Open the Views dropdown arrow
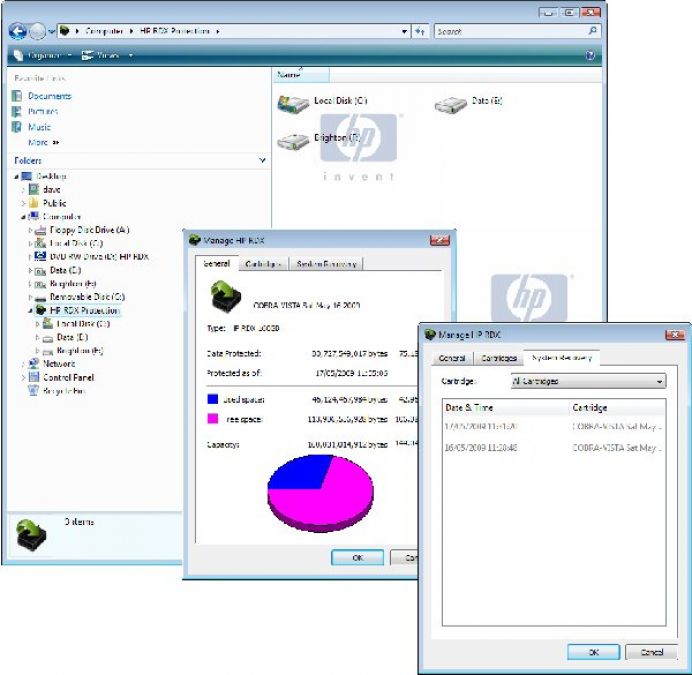The image size is (692, 675). point(131,55)
